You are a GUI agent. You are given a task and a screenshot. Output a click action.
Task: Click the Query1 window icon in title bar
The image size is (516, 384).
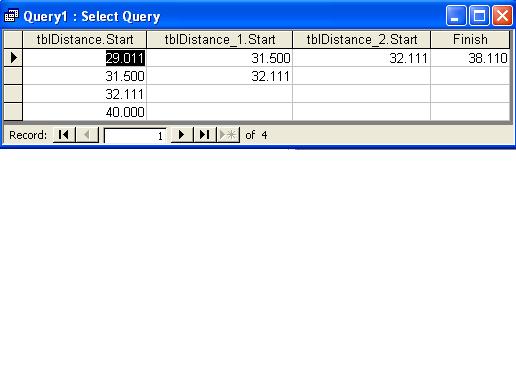[x=11, y=16]
